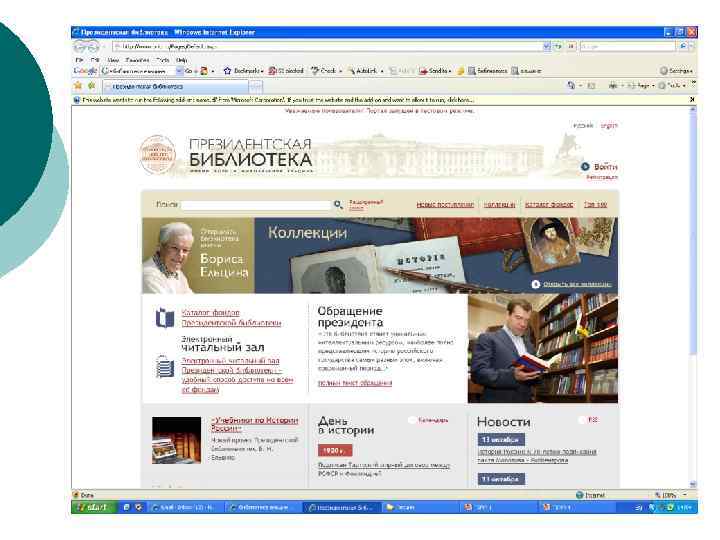Click the Регистрация link under Войти
Image resolution: width=720 pixels, height=540 pixels.
(x=602, y=177)
